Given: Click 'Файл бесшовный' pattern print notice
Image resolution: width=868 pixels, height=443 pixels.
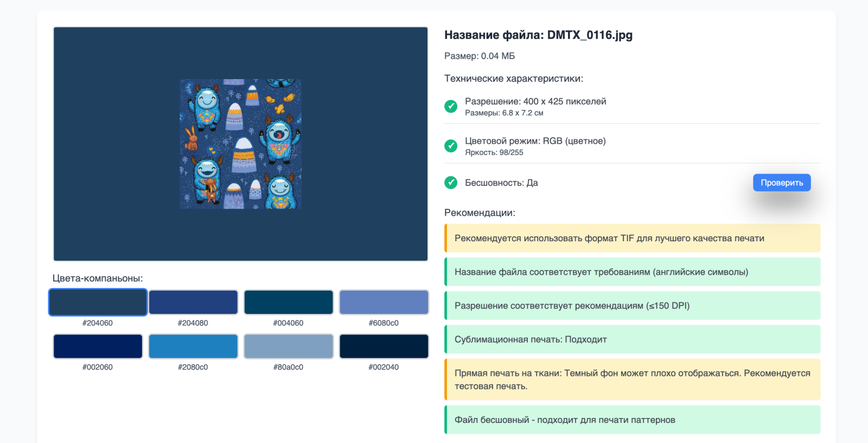Looking at the screenshot, I should [633, 420].
